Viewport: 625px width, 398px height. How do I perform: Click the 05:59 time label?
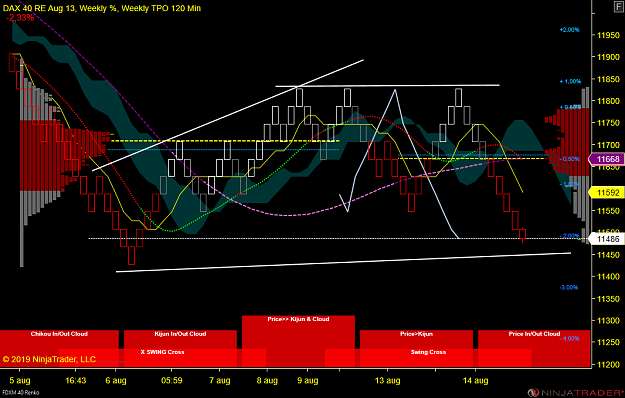tap(172, 380)
